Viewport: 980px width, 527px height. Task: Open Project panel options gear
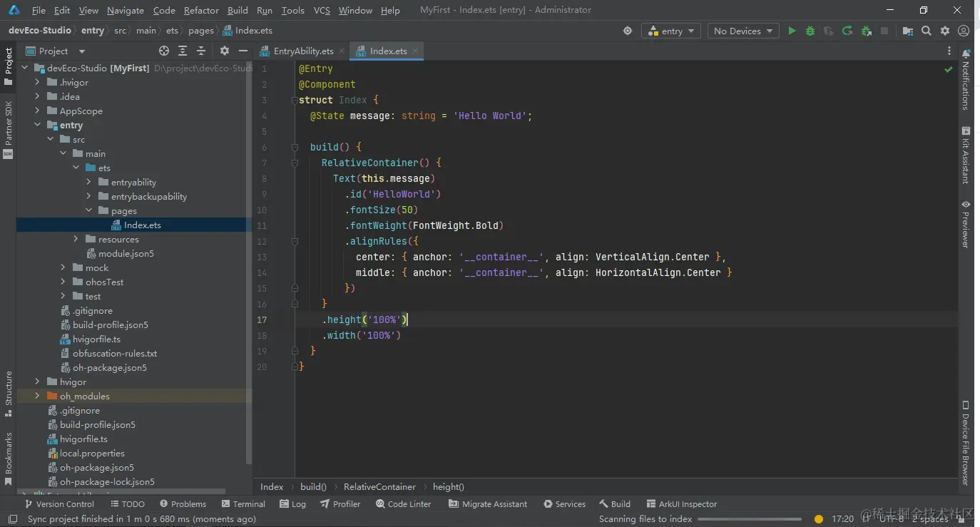(224, 51)
